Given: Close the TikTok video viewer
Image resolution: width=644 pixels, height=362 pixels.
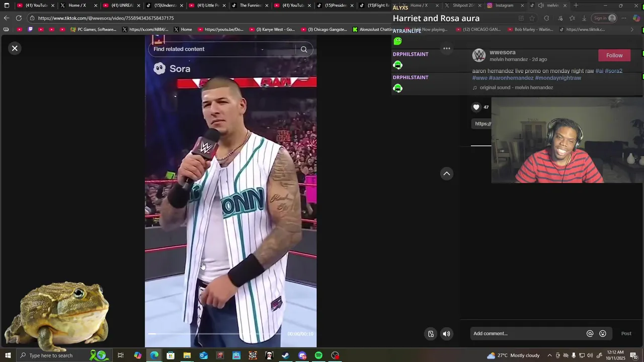Looking at the screenshot, I should pos(15,48).
